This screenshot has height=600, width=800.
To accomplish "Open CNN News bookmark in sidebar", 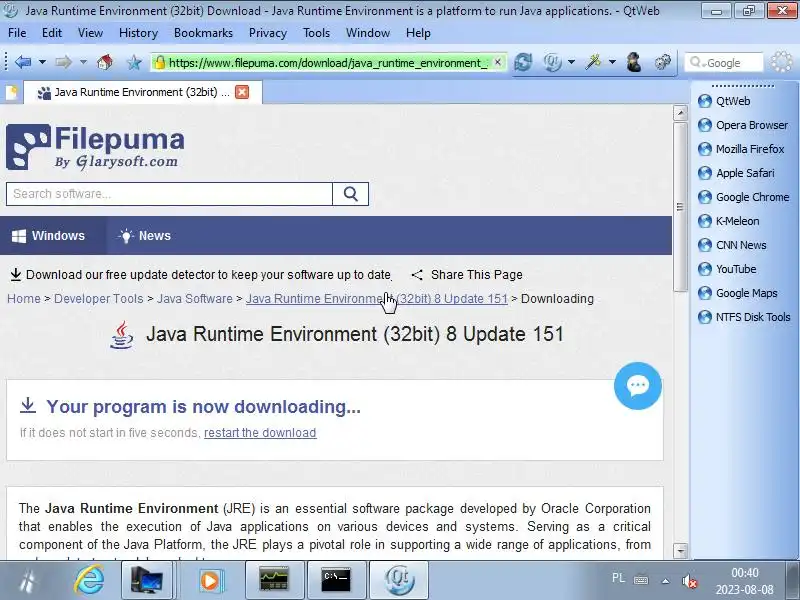I will click(732, 245).
